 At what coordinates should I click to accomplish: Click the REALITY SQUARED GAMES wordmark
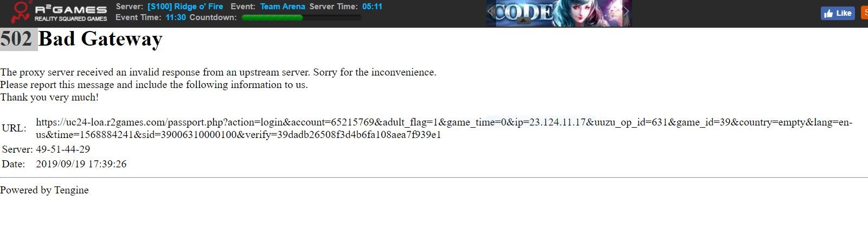(70, 18)
